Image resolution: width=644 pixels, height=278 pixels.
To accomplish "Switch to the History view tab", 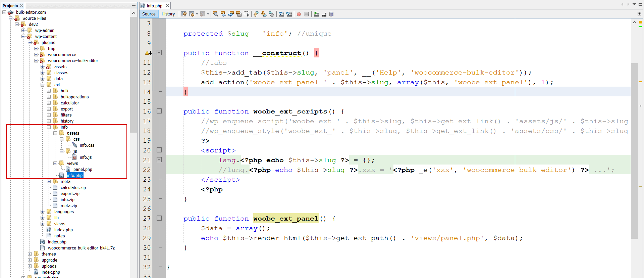I will (168, 14).
